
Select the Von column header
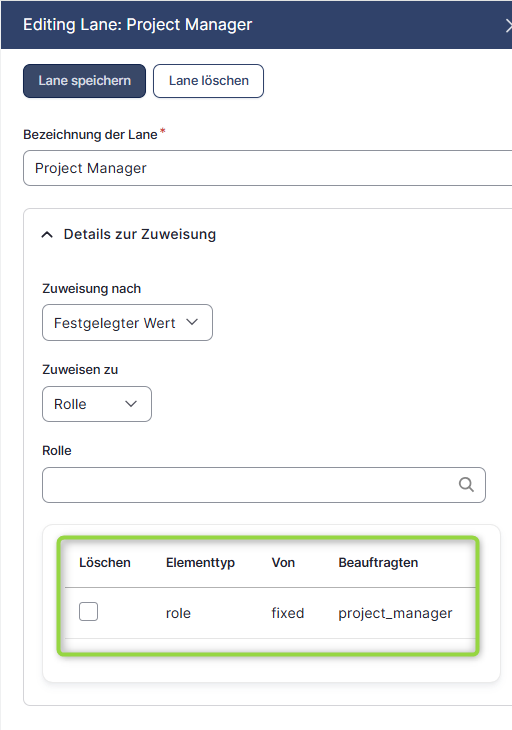[283, 562]
